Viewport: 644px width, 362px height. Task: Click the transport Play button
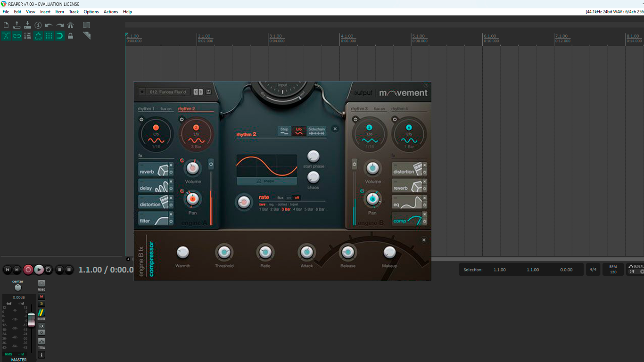coord(39,270)
